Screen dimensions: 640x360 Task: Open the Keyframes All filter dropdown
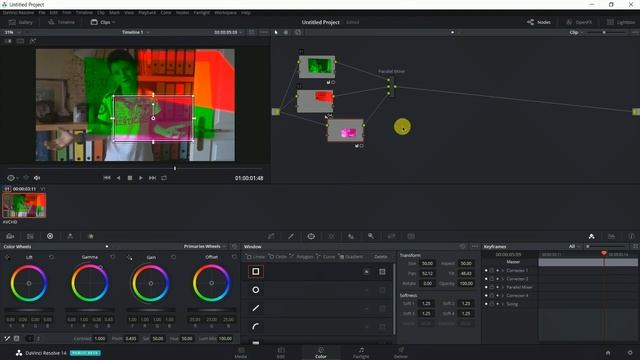(x=575, y=247)
